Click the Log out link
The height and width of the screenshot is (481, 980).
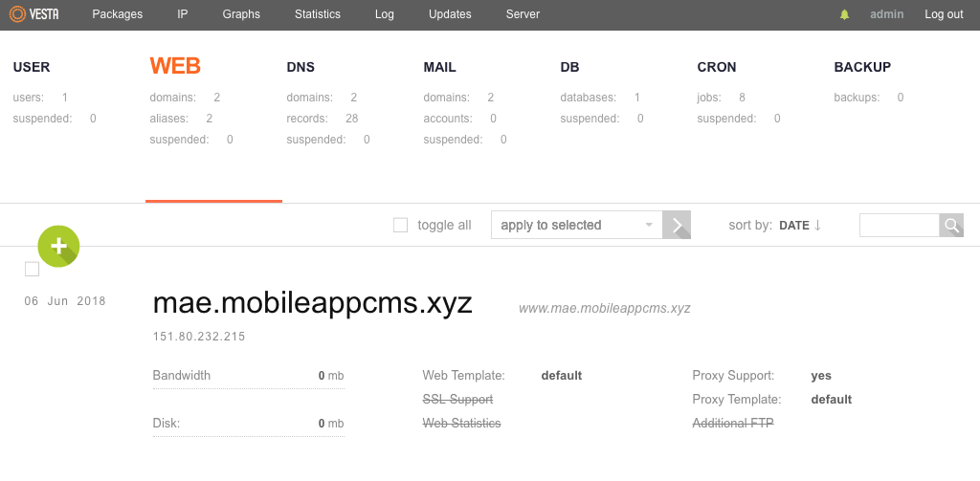coord(944,14)
